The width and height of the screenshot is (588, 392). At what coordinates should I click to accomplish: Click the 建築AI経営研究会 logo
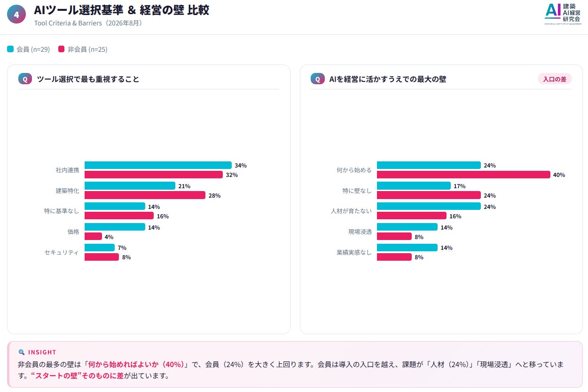pyautogui.click(x=563, y=14)
